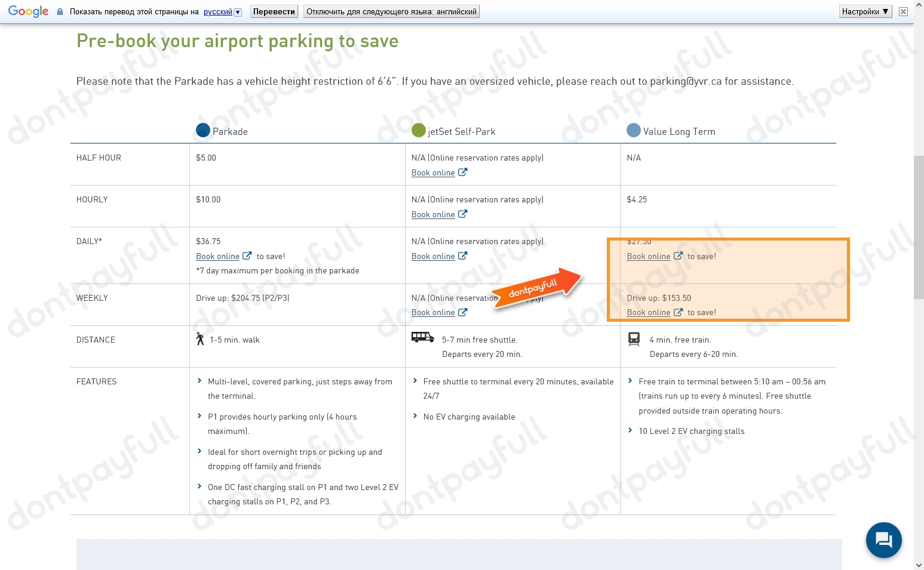The height and width of the screenshot is (570, 924).
Task: Open the Настройки settings dropdown
Action: (x=864, y=11)
